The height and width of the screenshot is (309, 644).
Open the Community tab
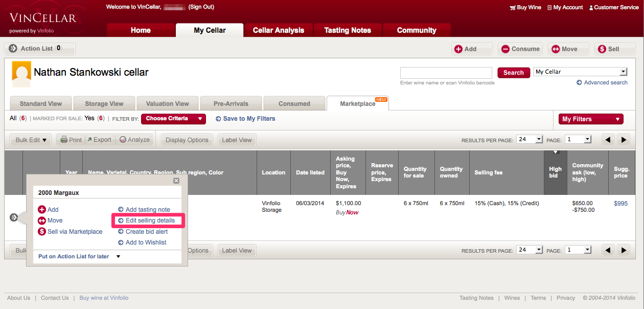(x=417, y=30)
